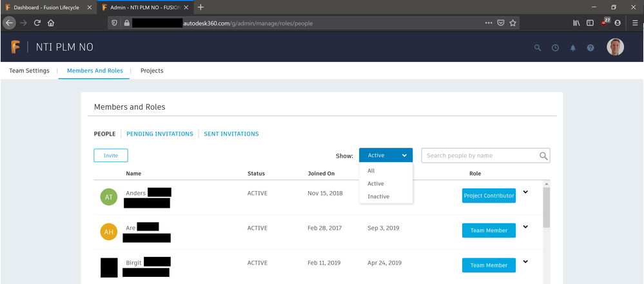Expand the chevron in Are's row
644x284 pixels.
(x=525, y=227)
